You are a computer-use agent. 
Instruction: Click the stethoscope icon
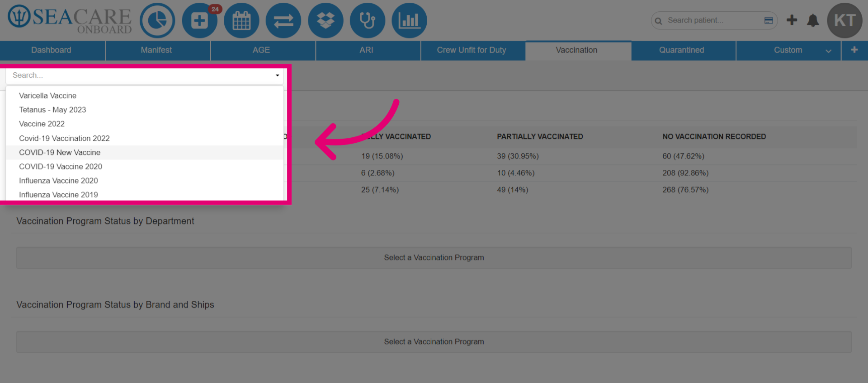[368, 21]
